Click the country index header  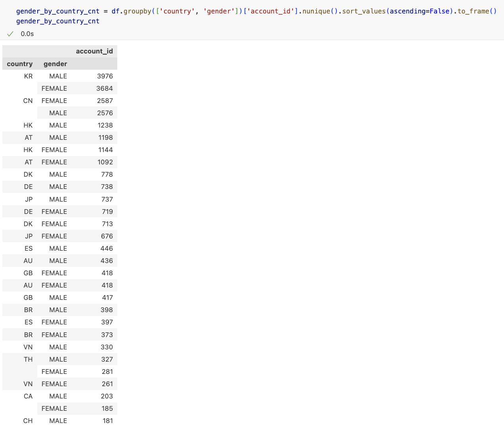(x=20, y=64)
